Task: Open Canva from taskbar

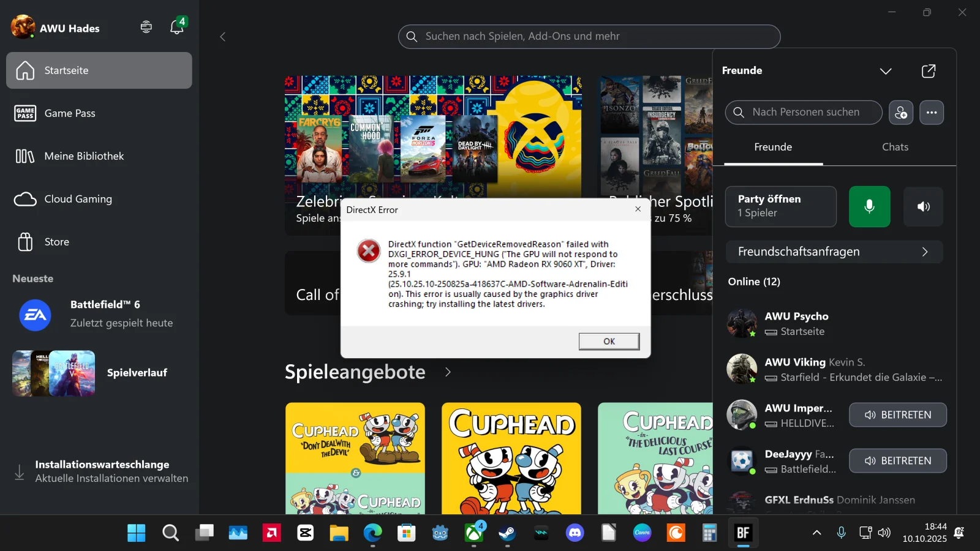Action: (642, 533)
